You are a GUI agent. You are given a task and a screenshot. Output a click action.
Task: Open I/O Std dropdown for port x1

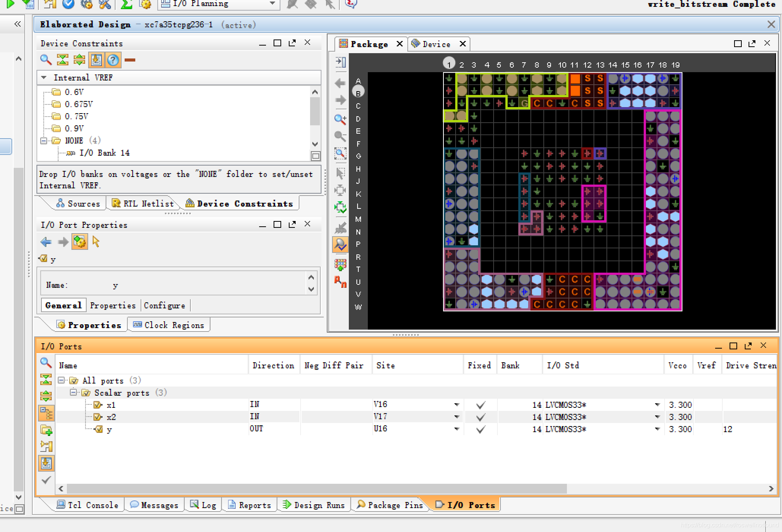click(657, 405)
